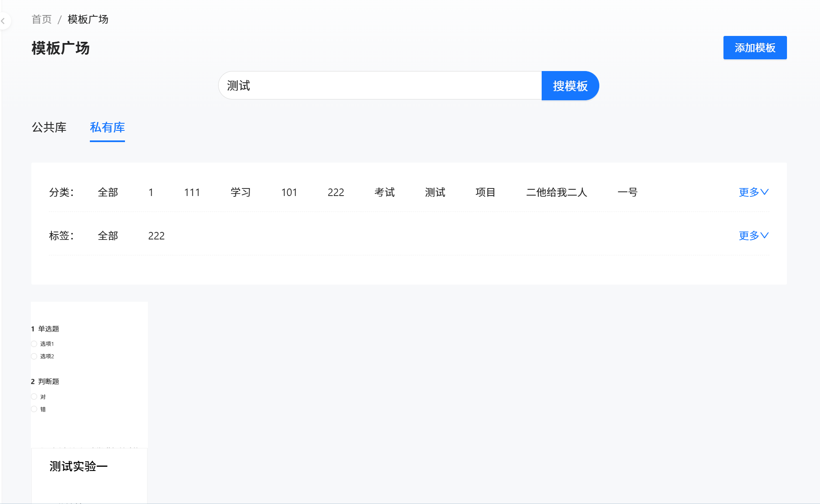Screen dimensions: 820x504
Task: Go to 首页 via breadcrumb
Action: (x=42, y=19)
